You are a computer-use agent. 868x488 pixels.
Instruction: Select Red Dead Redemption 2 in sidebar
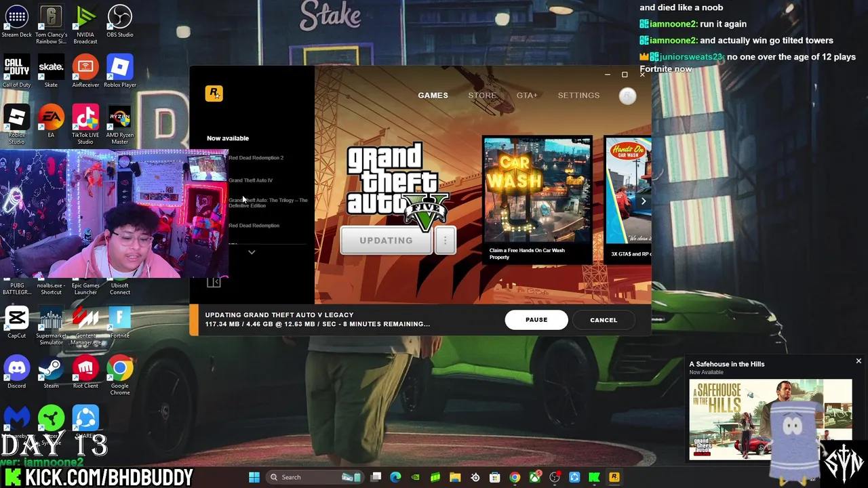(x=256, y=158)
